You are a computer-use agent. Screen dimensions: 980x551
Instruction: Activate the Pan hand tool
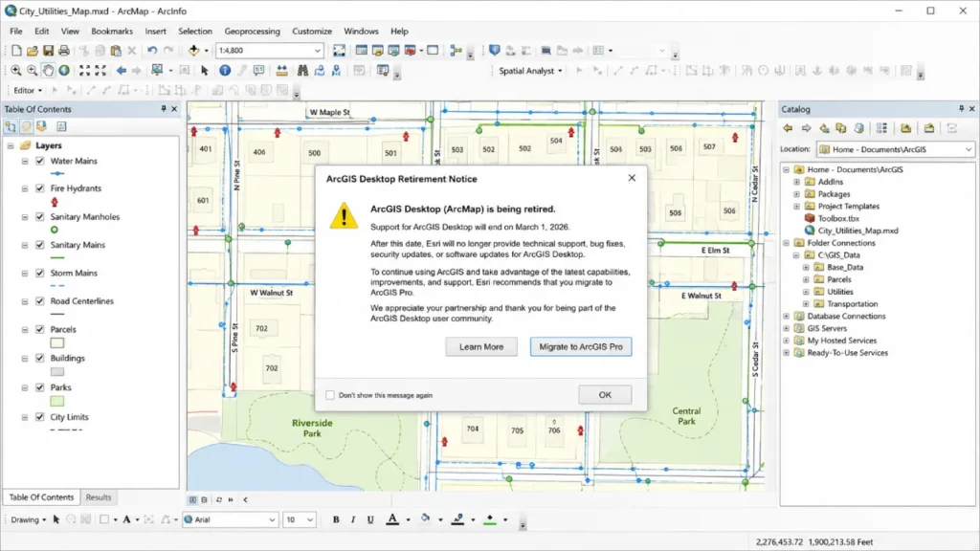[48, 71]
